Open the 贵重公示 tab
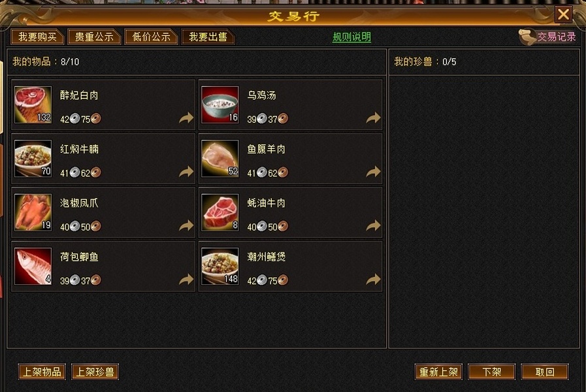The image size is (586, 392). pyautogui.click(x=94, y=37)
